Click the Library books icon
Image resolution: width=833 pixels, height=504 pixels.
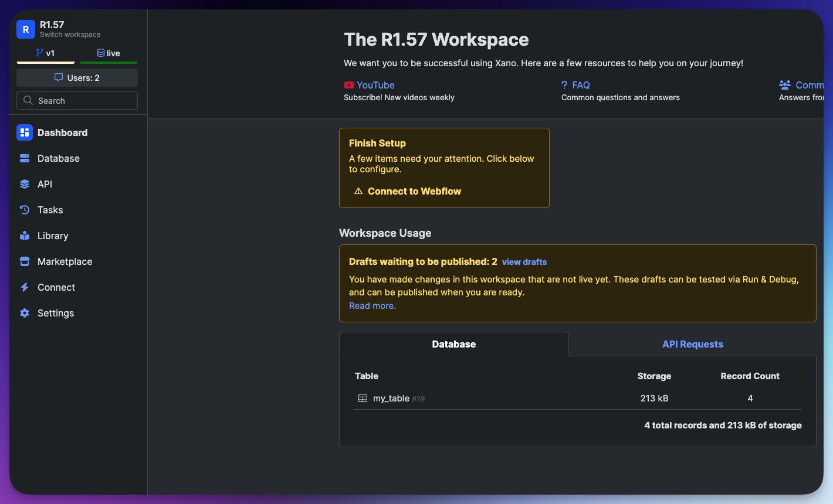25,236
